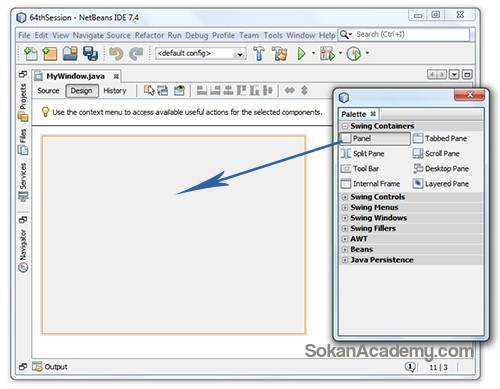Click the New Project toolbar icon

point(50,54)
